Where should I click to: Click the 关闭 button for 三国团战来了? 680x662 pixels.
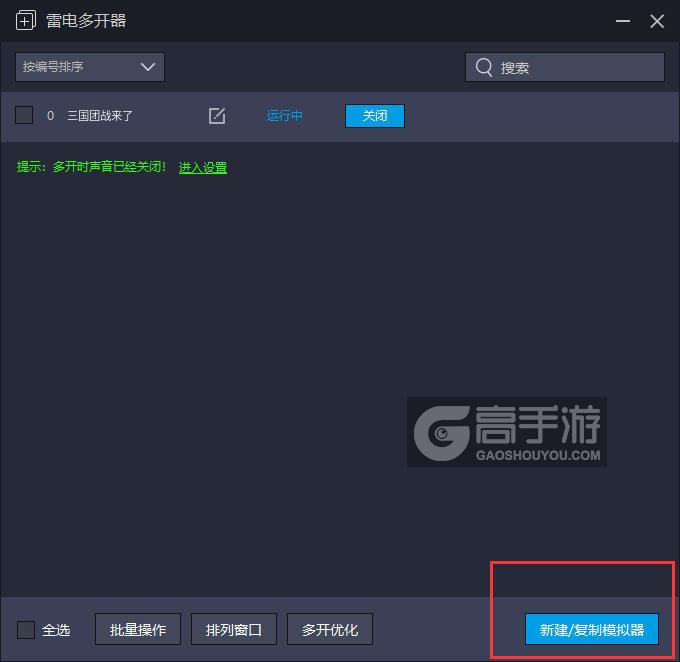375,116
